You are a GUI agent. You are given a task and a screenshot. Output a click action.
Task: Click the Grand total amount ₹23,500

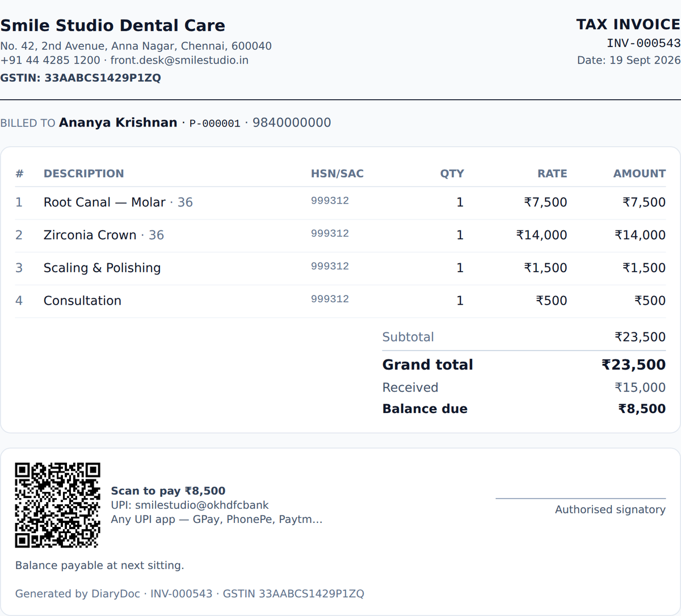tap(633, 365)
